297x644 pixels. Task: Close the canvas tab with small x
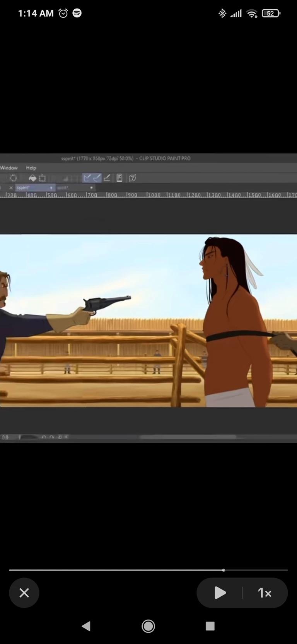tap(11, 187)
